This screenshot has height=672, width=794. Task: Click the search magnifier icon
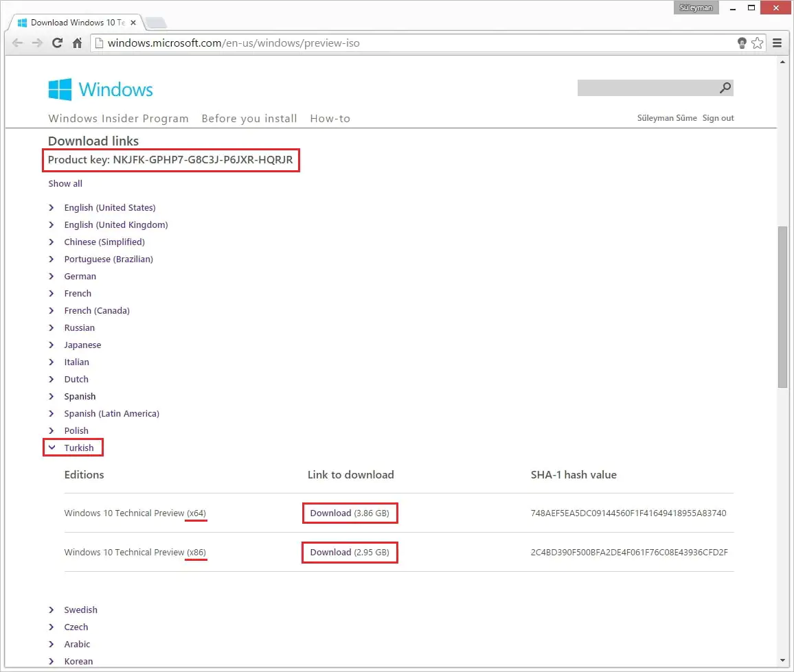click(725, 88)
